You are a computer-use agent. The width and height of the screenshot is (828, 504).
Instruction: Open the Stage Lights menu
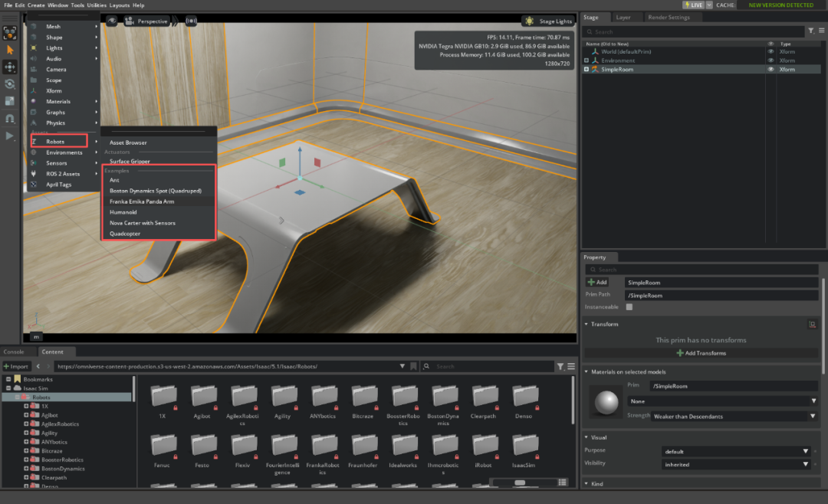547,21
